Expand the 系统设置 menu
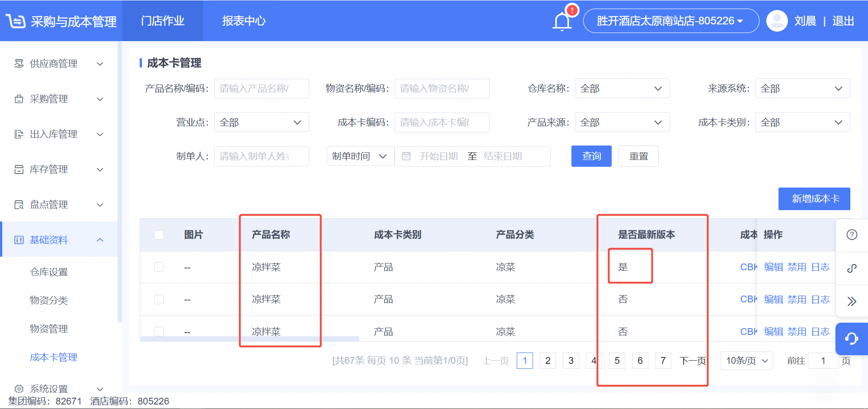The image size is (868, 409). pos(100,389)
